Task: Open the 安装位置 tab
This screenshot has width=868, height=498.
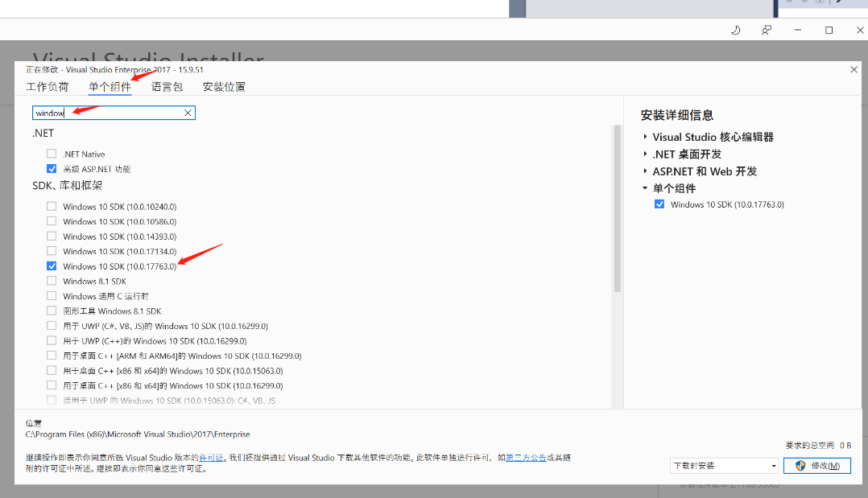Action: point(224,87)
